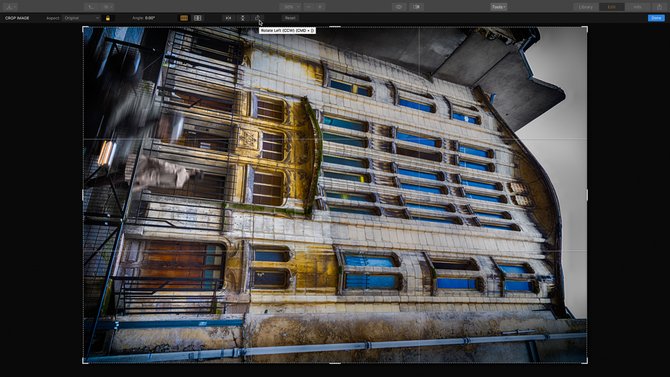Open the history icon next to undo
Screen dimensions: 670x377
108,7
